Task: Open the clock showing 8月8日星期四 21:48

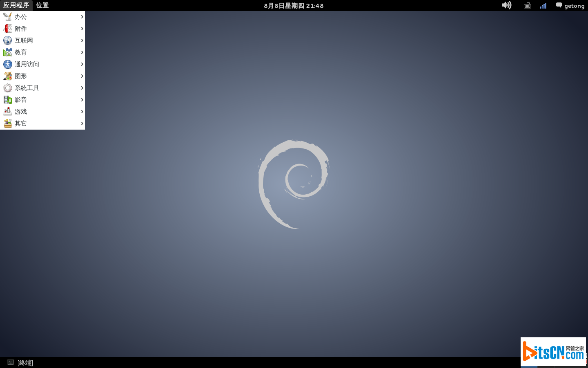Action: pos(294,6)
